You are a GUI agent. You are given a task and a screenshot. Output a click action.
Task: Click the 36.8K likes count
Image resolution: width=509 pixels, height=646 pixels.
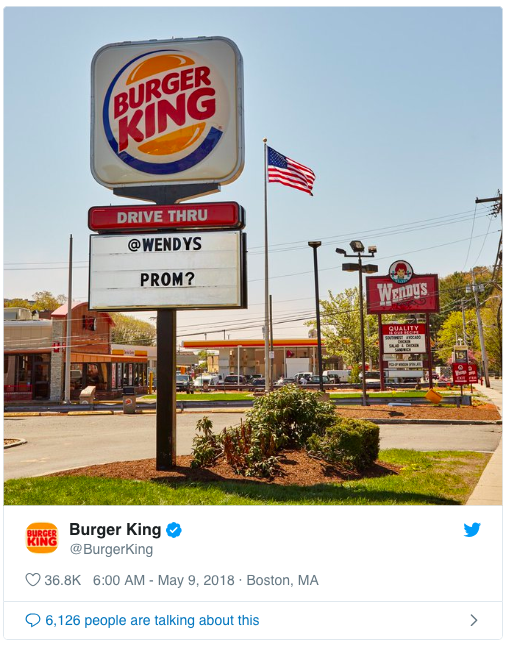coord(63,580)
